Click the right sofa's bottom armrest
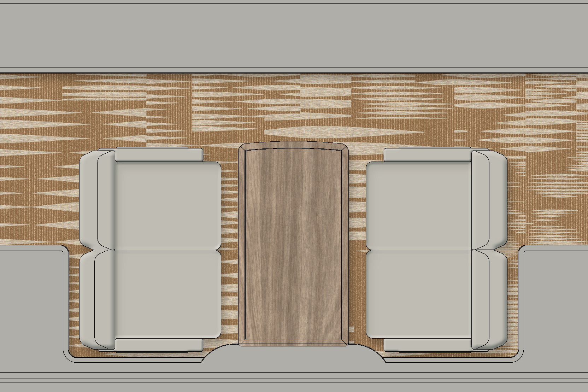 click(x=428, y=345)
